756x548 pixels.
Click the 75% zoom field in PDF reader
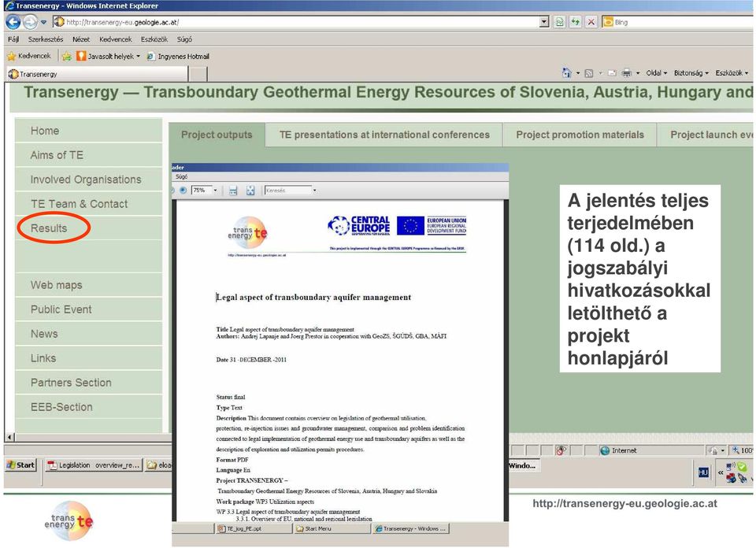[x=201, y=191]
